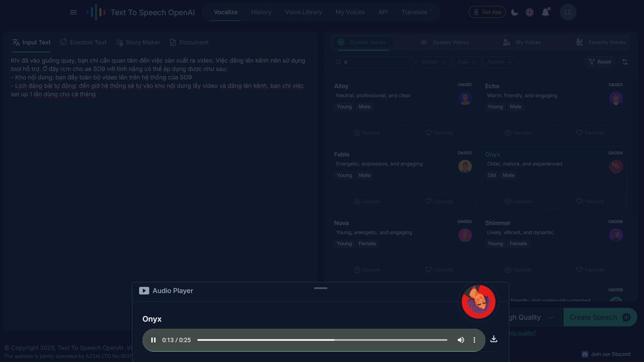Open the notifications bell

point(545,12)
